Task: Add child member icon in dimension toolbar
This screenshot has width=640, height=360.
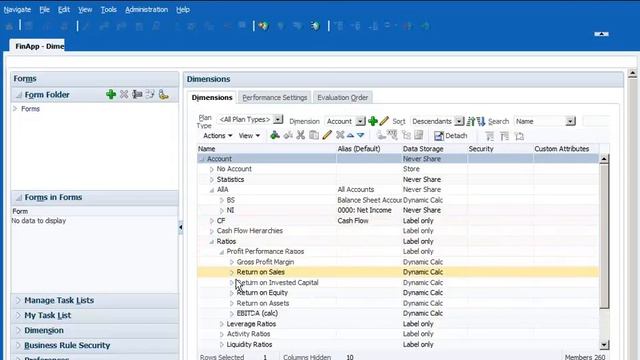Action: click(275, 135)
